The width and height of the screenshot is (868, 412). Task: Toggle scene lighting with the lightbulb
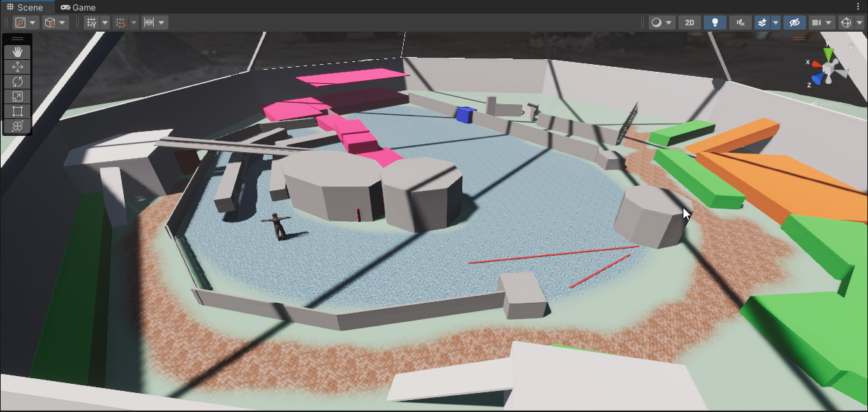(714, 23)
